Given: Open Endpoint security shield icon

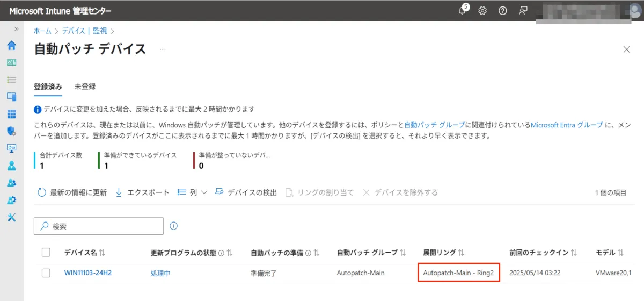Looking at the screenshot, I should (11, 131).
